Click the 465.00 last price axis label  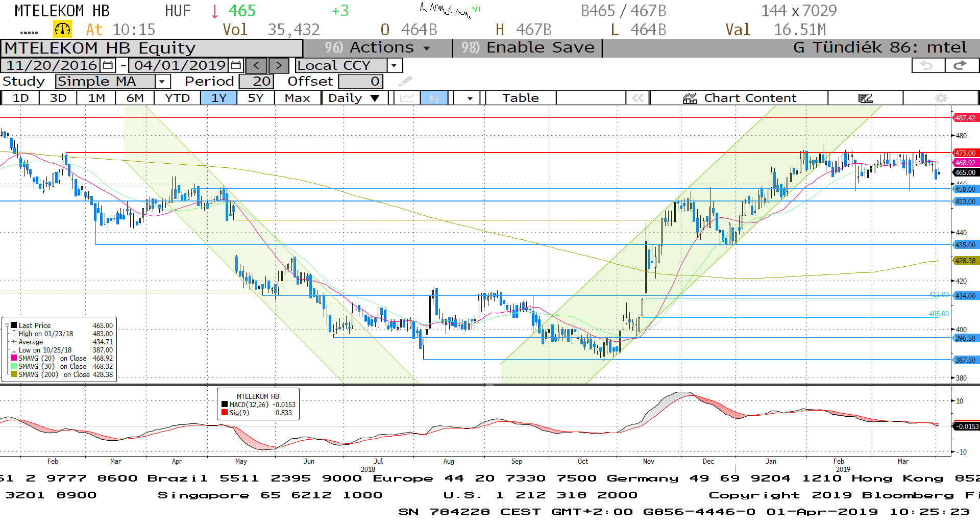[x=965, y=172]
